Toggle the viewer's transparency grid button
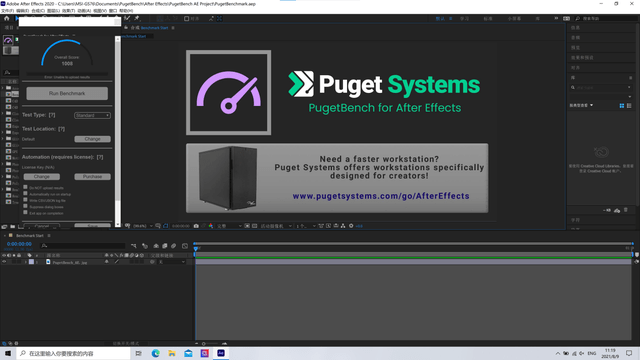Screen dimensions: 640x360 click(254, 226)
